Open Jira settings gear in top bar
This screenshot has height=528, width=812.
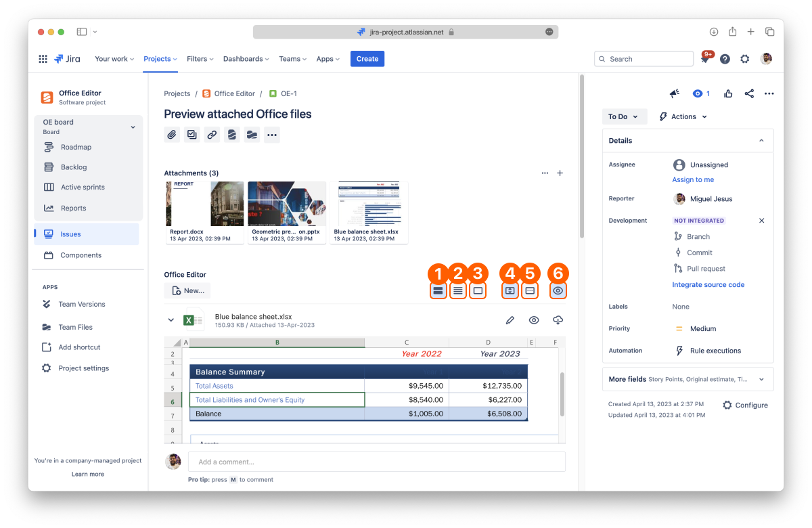point(744,59)
